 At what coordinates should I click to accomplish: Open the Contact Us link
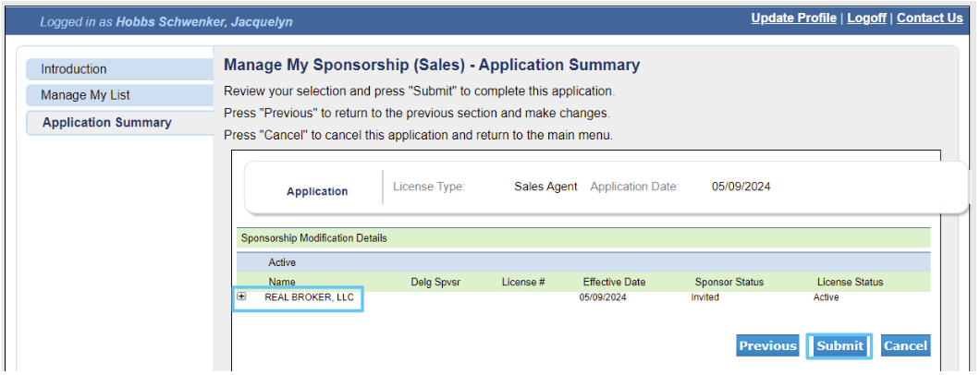coord(930,18)
